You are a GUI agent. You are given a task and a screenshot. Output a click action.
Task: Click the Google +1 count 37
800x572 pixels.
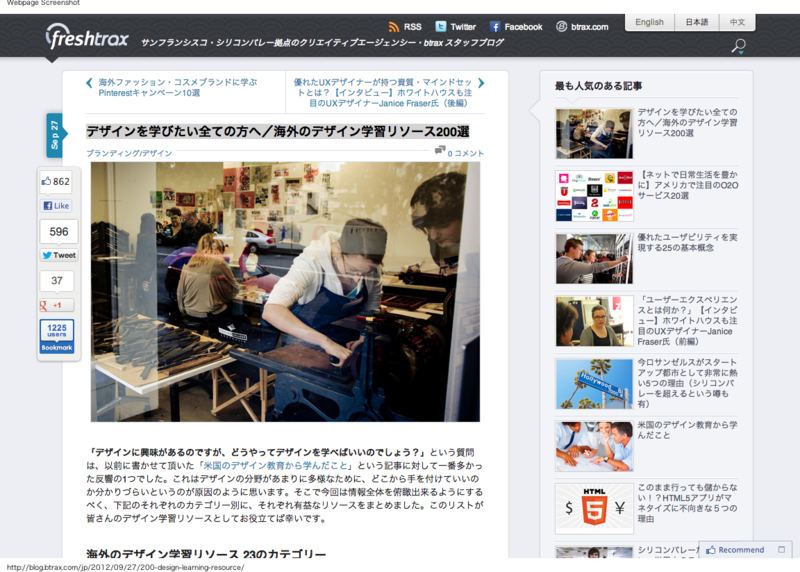pyautogui.click(x=57, y=281)
